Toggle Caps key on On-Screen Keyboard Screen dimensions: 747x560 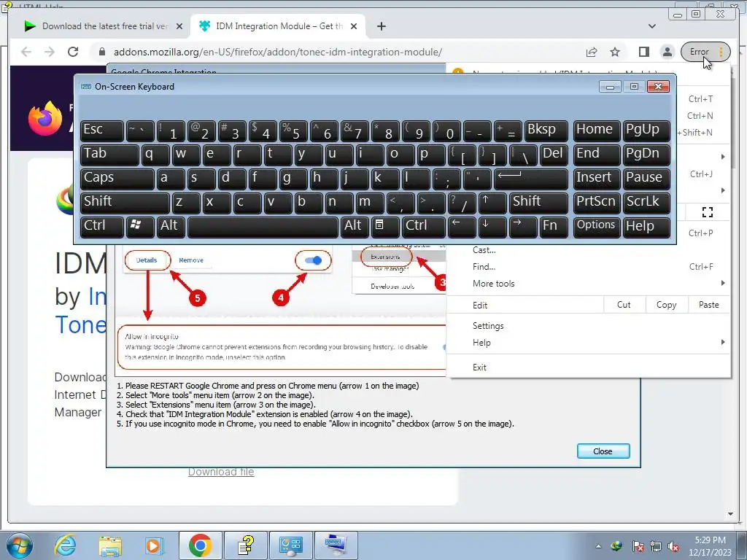click(117, 179)
